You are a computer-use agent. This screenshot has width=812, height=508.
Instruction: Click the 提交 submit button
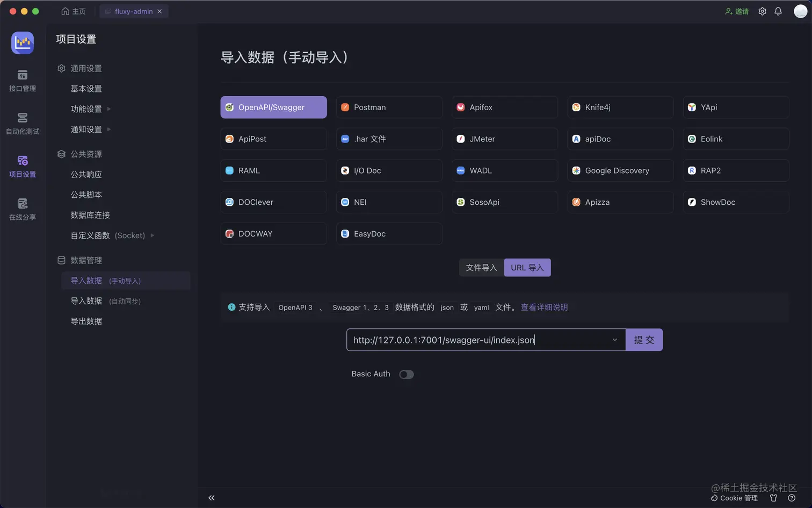[644, 340]
